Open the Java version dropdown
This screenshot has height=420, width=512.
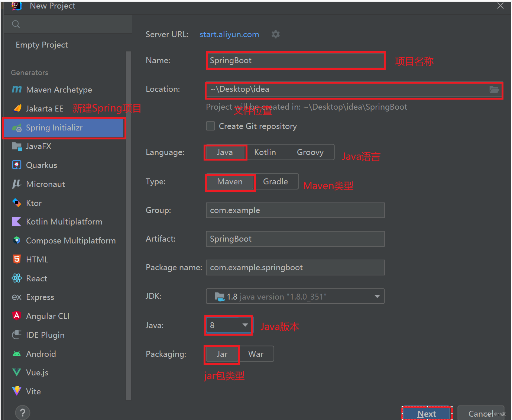pos(229,325)
